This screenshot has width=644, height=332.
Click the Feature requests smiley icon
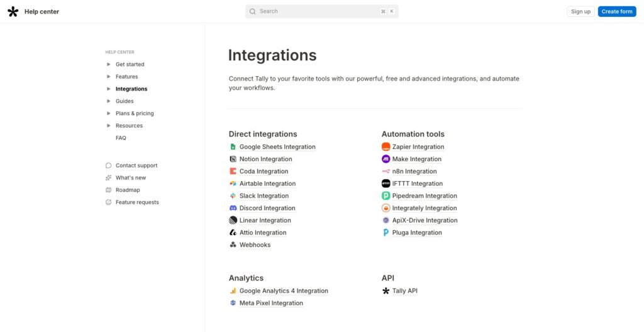point(108,202)
